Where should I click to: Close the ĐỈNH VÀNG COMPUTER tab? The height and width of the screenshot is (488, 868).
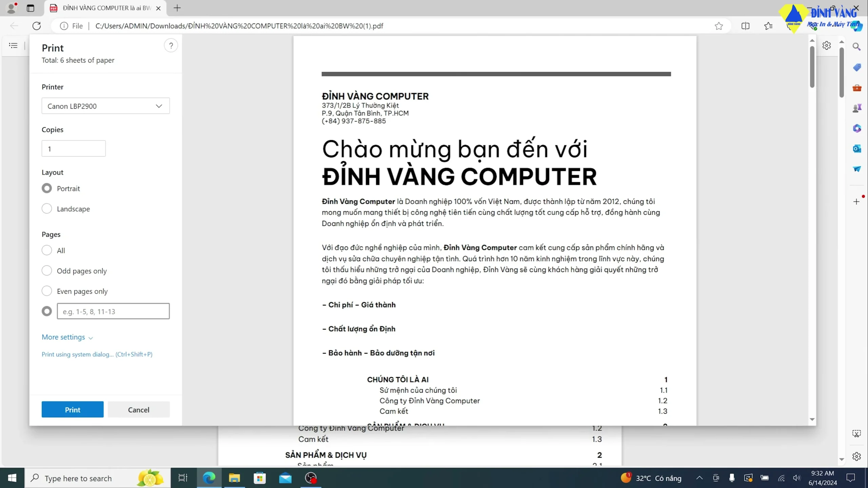158,8
